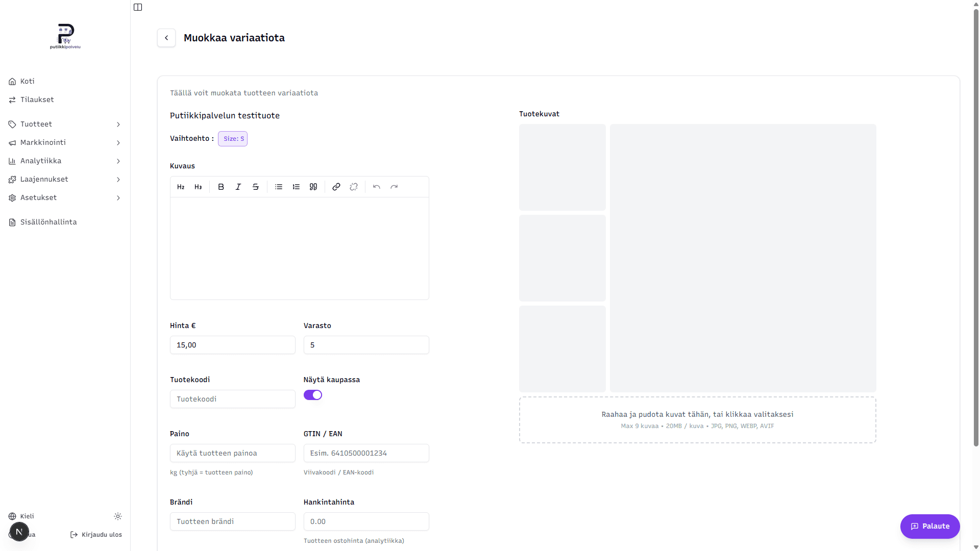Select the bottom small image placeholder
This screenshot has width=980, height=551.
click(562, 349)
